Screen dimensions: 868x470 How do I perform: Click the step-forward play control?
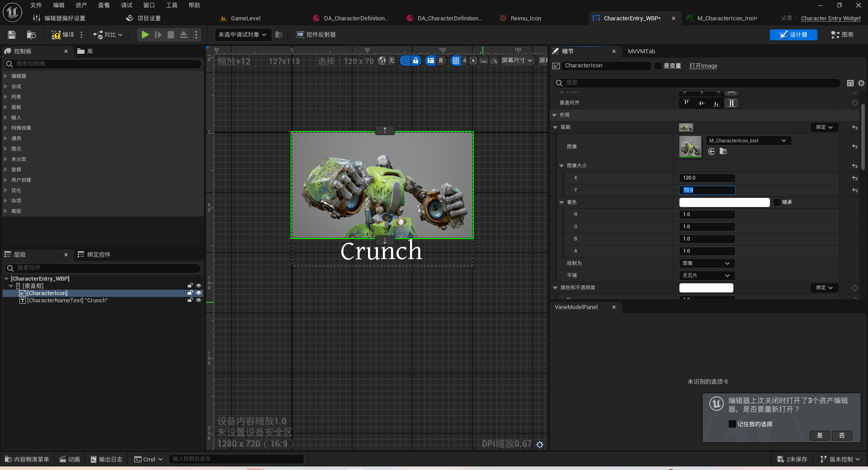click(158, 35)
